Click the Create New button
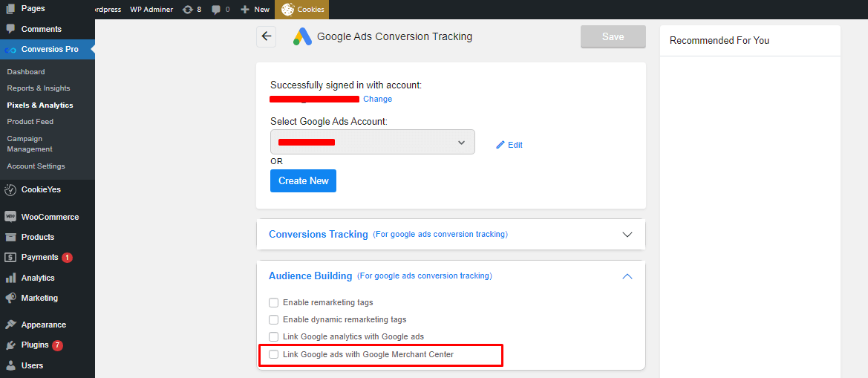 [x=304, y=181]
